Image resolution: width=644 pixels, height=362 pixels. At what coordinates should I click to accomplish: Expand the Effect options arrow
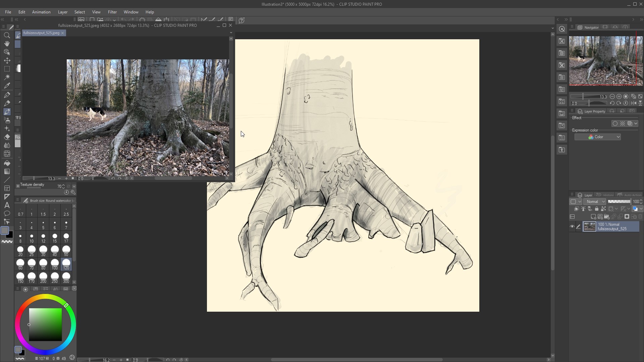[x=636, y=123]
